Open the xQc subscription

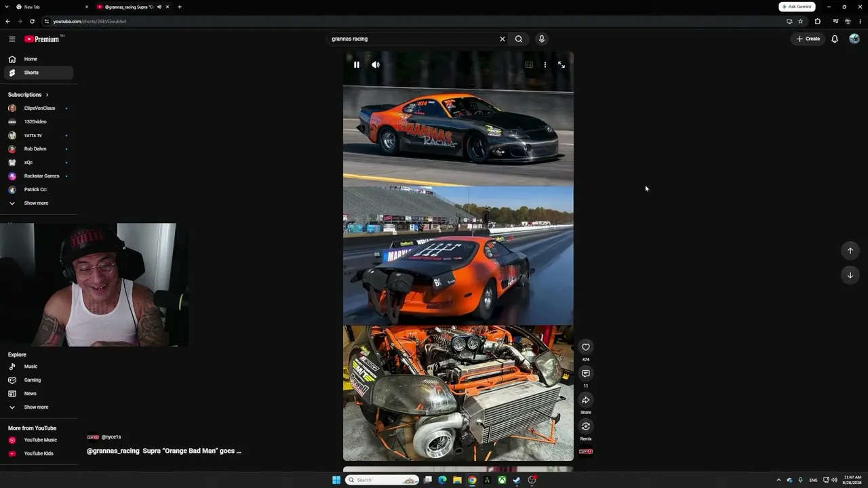coord(39,163)
